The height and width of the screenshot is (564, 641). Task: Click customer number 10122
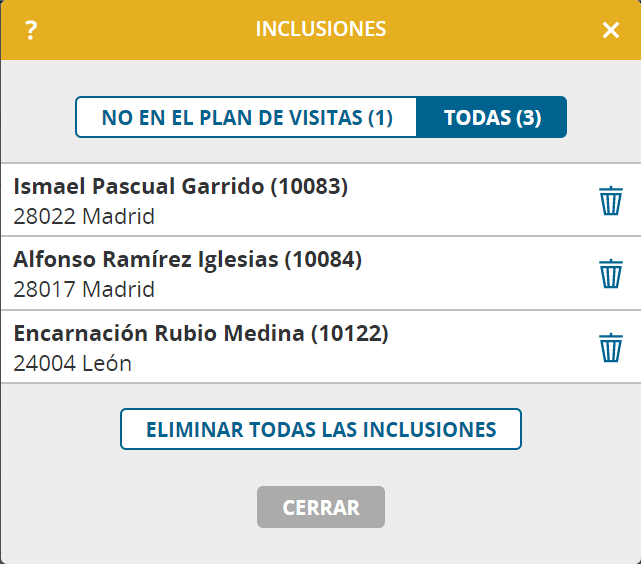pyautogui.click(x=350, y=333)
